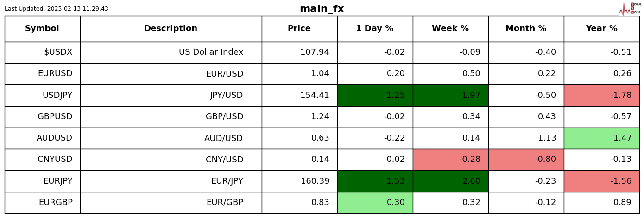Click the 1 Day % column header
This screenshot has height=218, width=644.
[375, 29]
